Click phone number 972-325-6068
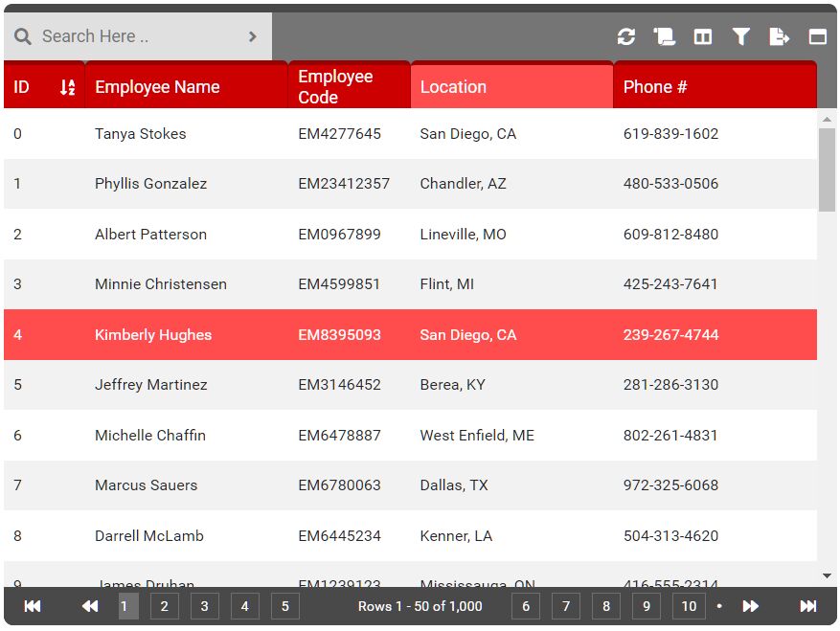840x631 pixels. click(x=670, y=485)
